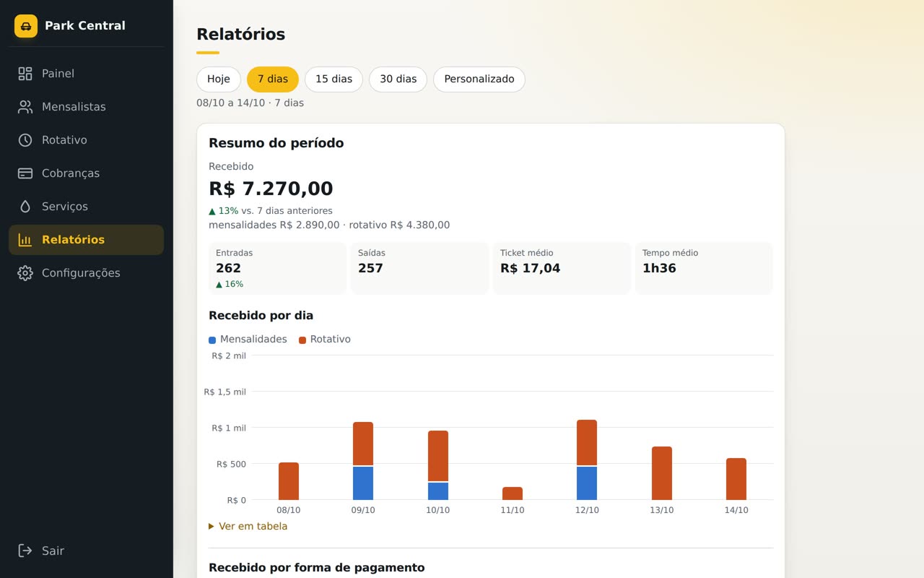Click the Mensalistas people icon

click(25, 107)
